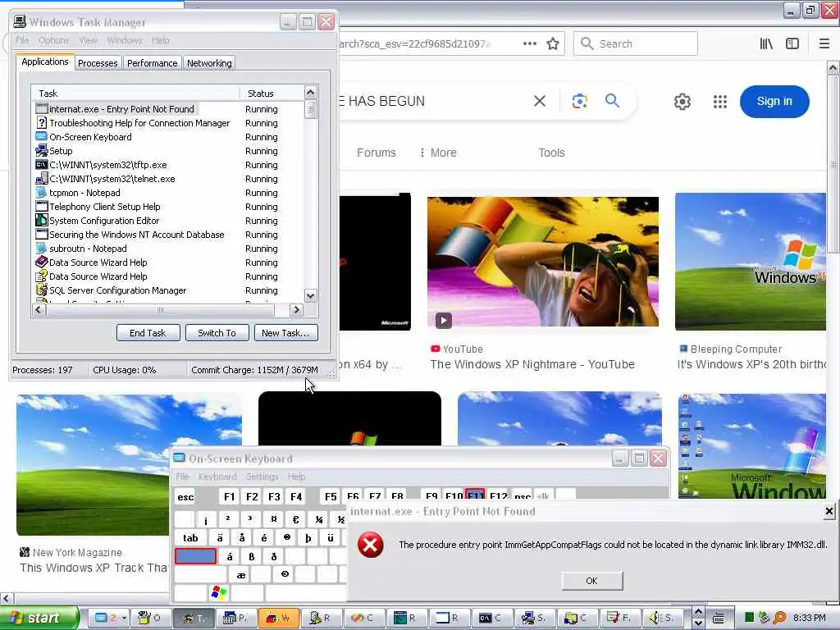Click the speaker S taskbar button
Viewport: 840px width, 630px height.
662,618
